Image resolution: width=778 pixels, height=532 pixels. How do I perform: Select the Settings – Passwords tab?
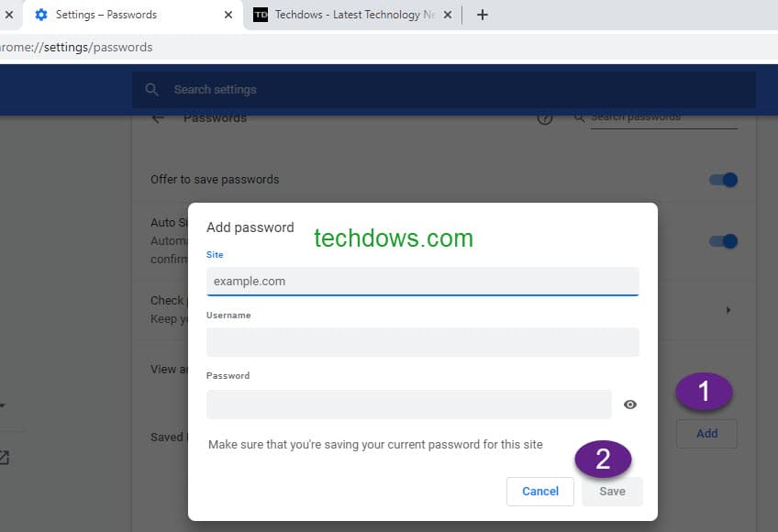[128, 15]
